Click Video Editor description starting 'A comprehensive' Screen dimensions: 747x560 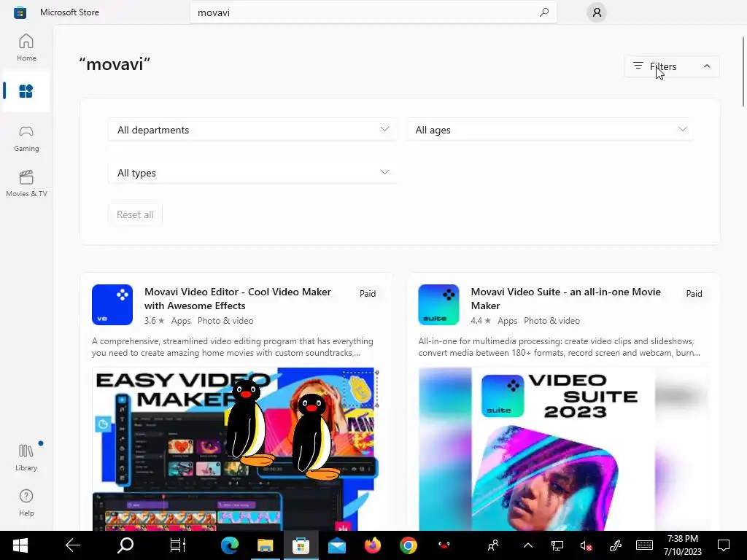coord(233,346)
